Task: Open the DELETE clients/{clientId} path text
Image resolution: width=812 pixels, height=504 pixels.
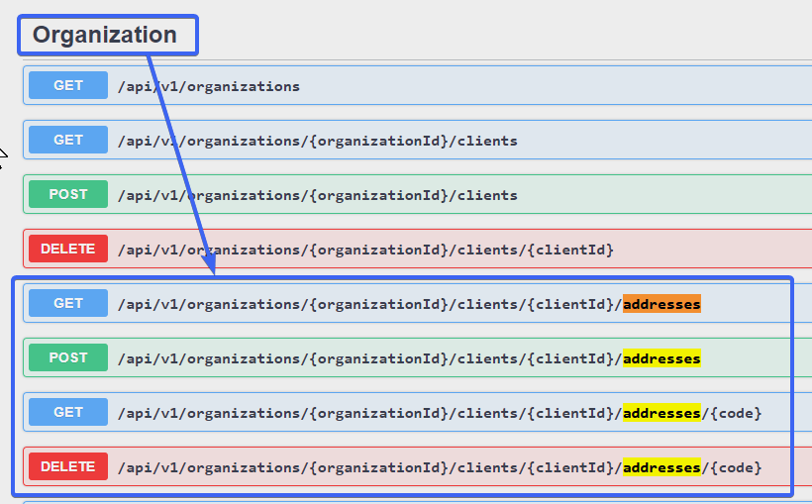Action: point(365,250)
